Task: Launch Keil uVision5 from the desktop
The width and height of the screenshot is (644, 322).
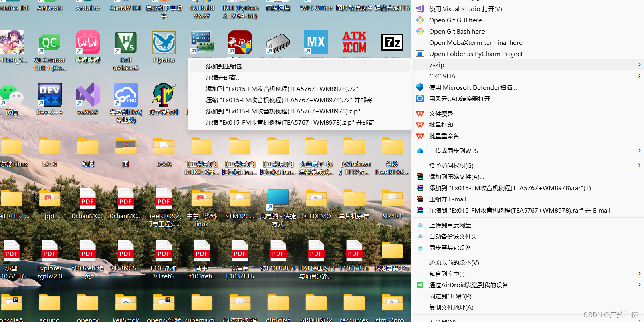Action: tap(125, 42)
